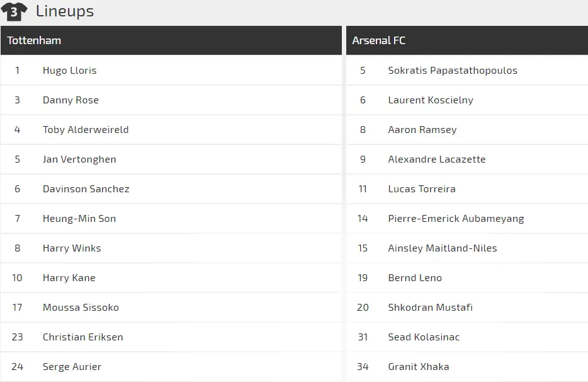Image resolution: width=588 pixels, height=382 pixels.
Task: Open Alexandre Lacazette's player profile
Action: tap(436, 159)
